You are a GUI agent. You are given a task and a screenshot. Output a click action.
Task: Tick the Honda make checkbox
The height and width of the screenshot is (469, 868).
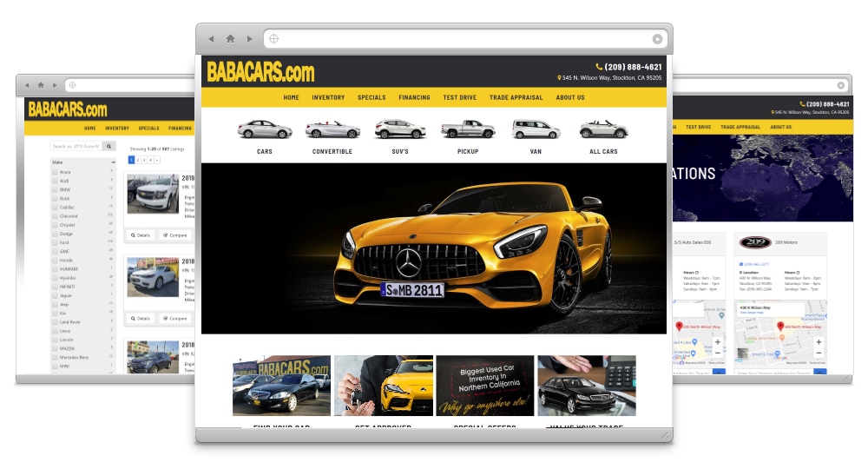(x=55, y=260)
